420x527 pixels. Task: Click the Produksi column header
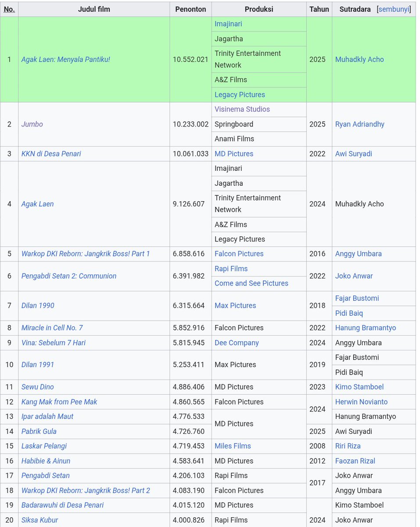coord(259,9)
